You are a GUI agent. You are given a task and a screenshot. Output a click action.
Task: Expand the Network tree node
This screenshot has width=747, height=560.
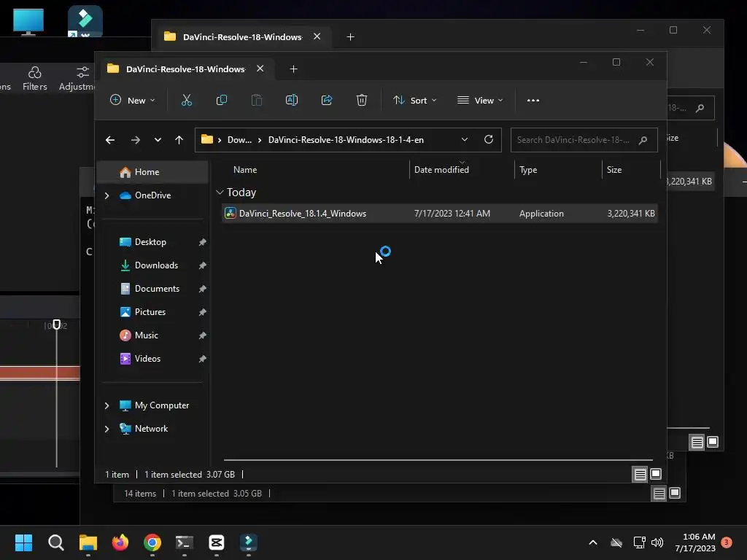[x=107, y=429]
